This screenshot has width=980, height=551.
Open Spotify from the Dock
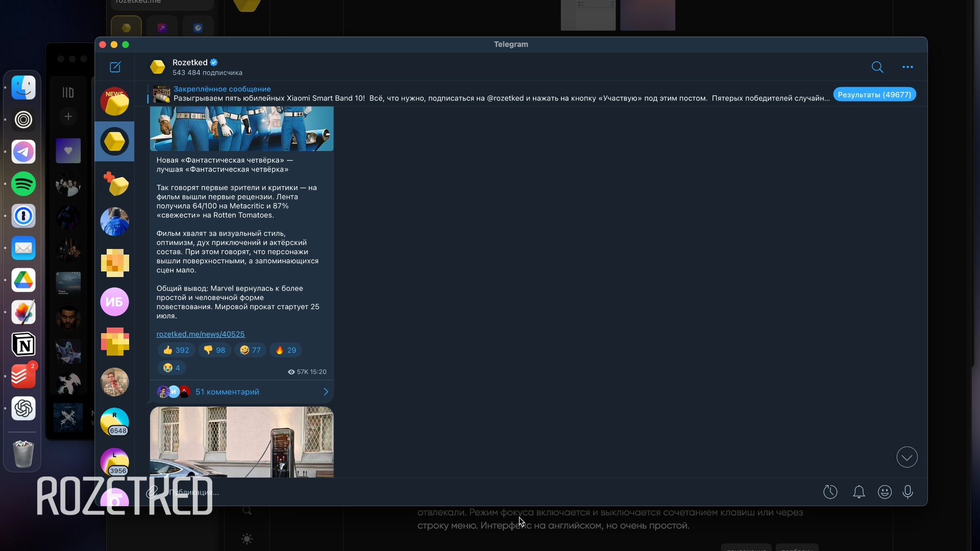click(23, 184)
